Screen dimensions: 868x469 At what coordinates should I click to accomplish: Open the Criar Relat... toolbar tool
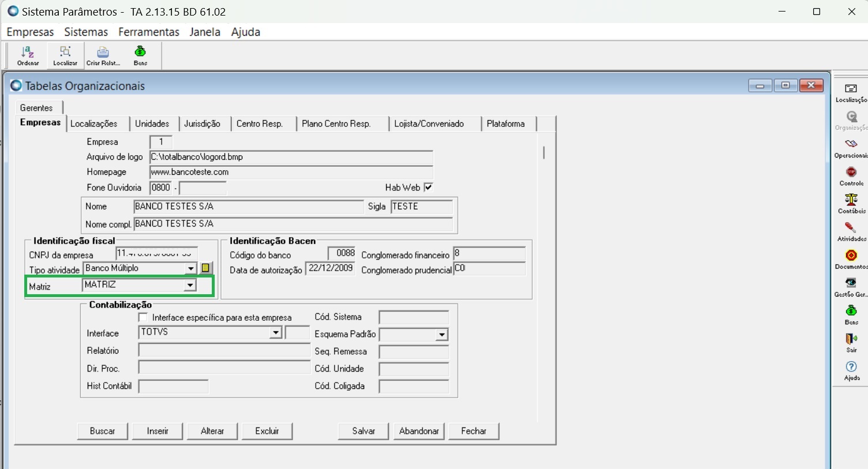[x=103, y=56]
